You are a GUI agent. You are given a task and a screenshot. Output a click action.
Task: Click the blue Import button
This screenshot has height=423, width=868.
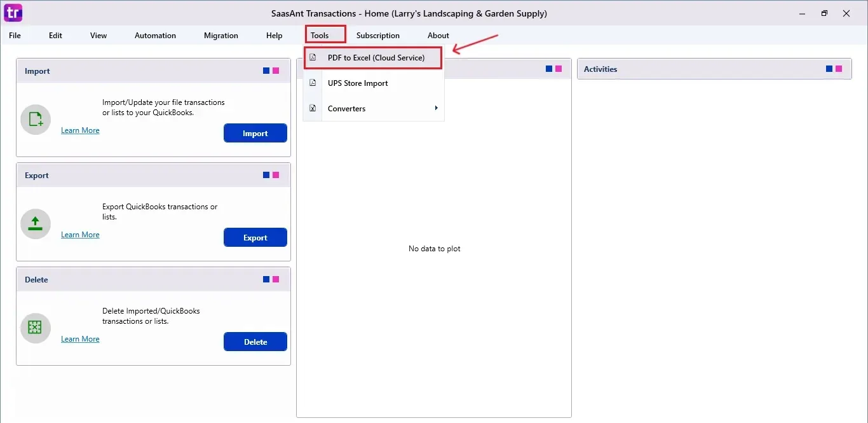tap(255, 133)
